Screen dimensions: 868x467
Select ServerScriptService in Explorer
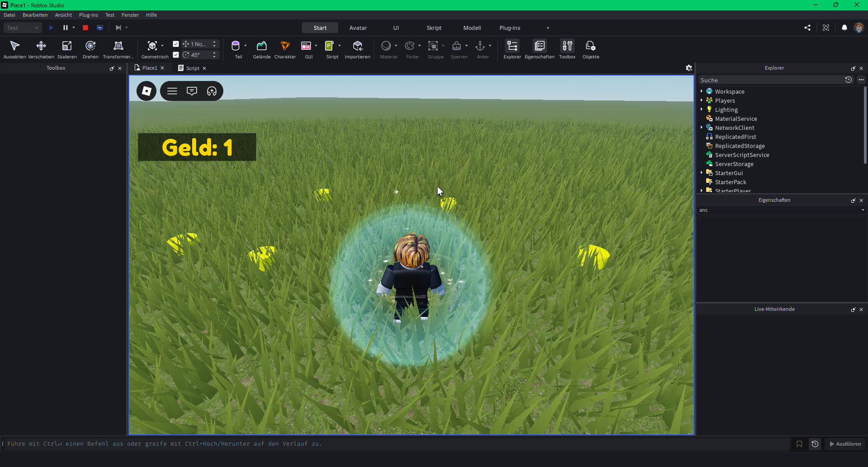742,155
